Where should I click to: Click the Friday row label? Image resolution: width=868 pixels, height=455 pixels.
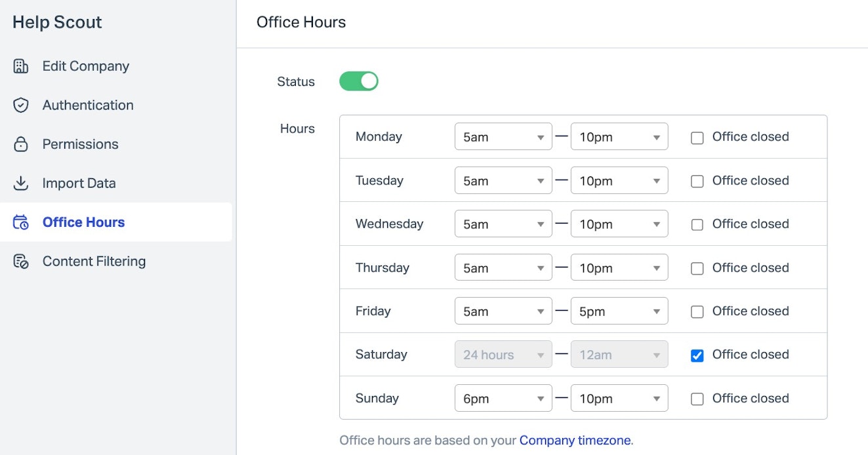coord(373,311)
